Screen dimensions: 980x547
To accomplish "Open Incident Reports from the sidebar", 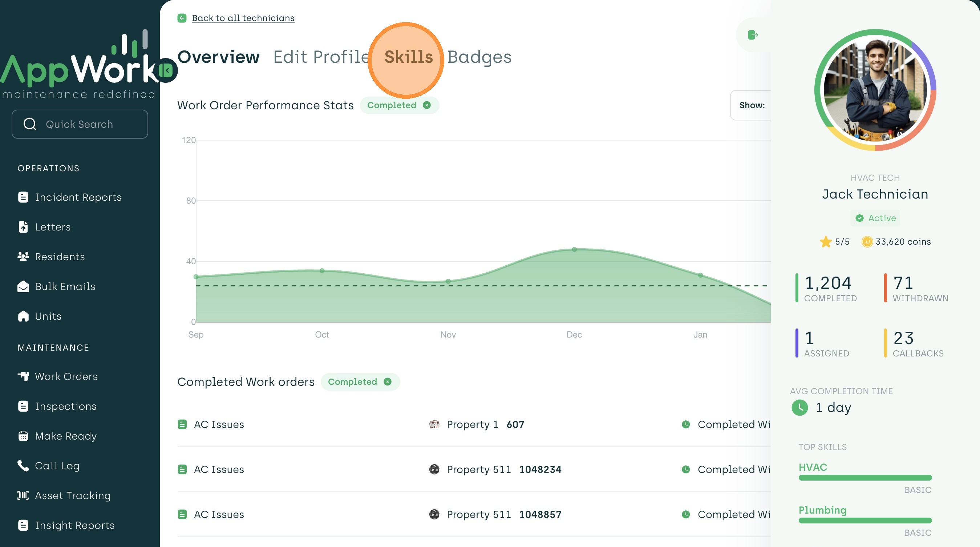I will pos(78,197).
